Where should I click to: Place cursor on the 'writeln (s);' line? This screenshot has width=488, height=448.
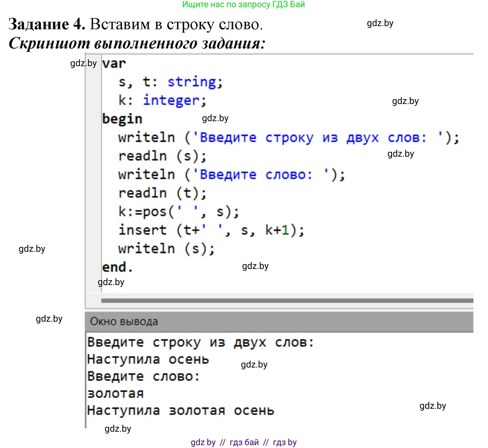[x=166, y=249]
